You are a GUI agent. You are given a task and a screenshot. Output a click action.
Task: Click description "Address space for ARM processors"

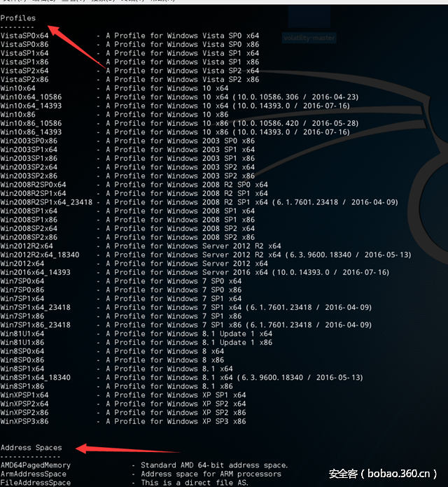(x=211, y=474)
